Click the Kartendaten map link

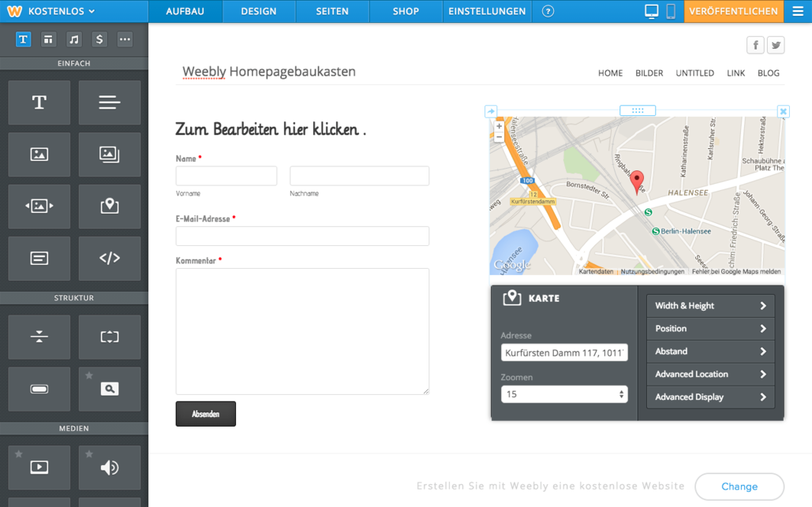click(596, 271)
